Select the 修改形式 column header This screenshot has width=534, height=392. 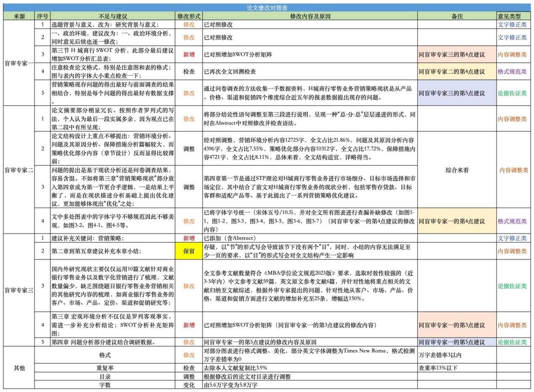189,16
